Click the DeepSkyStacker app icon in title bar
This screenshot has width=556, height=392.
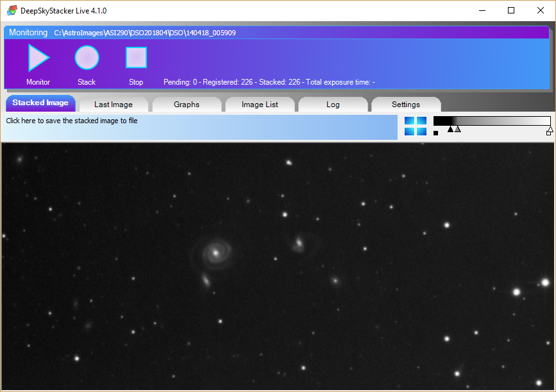pos(12,11)
